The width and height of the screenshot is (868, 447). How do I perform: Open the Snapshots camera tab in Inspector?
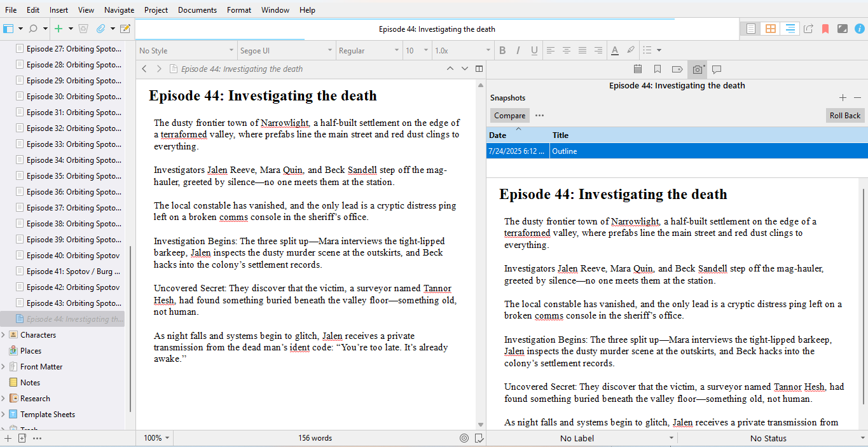[x=698, y=69]
